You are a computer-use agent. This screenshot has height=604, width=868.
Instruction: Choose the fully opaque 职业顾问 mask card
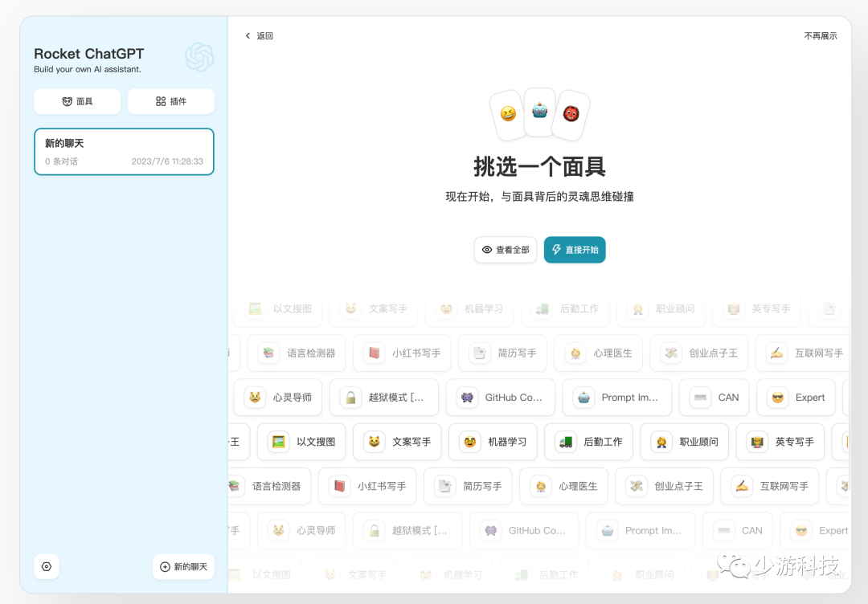[x=685, y=442]
